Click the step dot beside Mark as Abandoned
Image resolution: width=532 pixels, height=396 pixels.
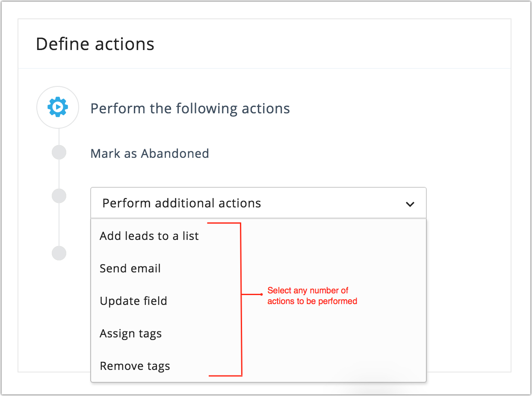pos(59,152)
